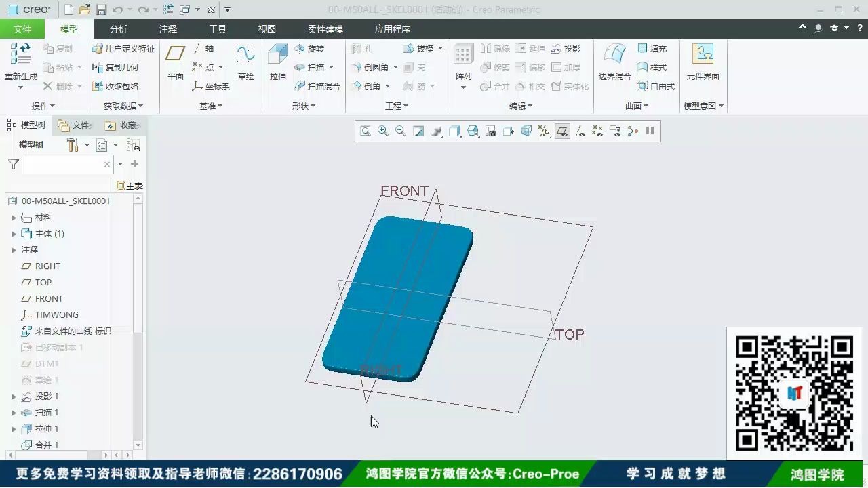Image resolution: width=868 pixels, height=488 pixels.
Task: Click the Zoom In magnifier icon
Action: [383, 131]
